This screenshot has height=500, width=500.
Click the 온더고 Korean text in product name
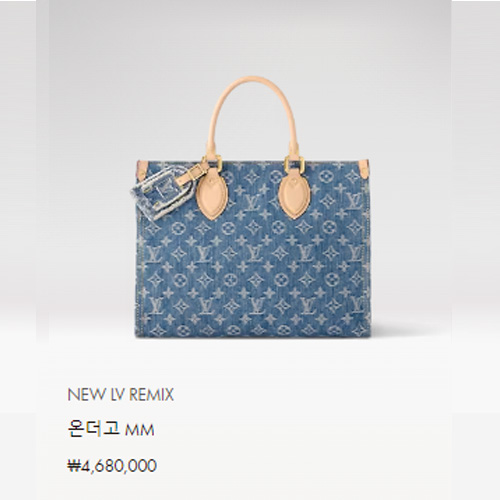pos(93,429)
